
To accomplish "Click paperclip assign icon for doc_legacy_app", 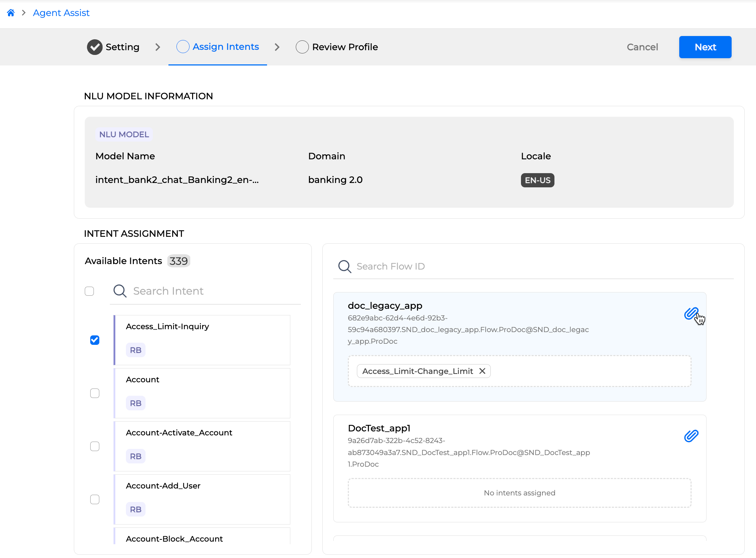I will point(691,313).
